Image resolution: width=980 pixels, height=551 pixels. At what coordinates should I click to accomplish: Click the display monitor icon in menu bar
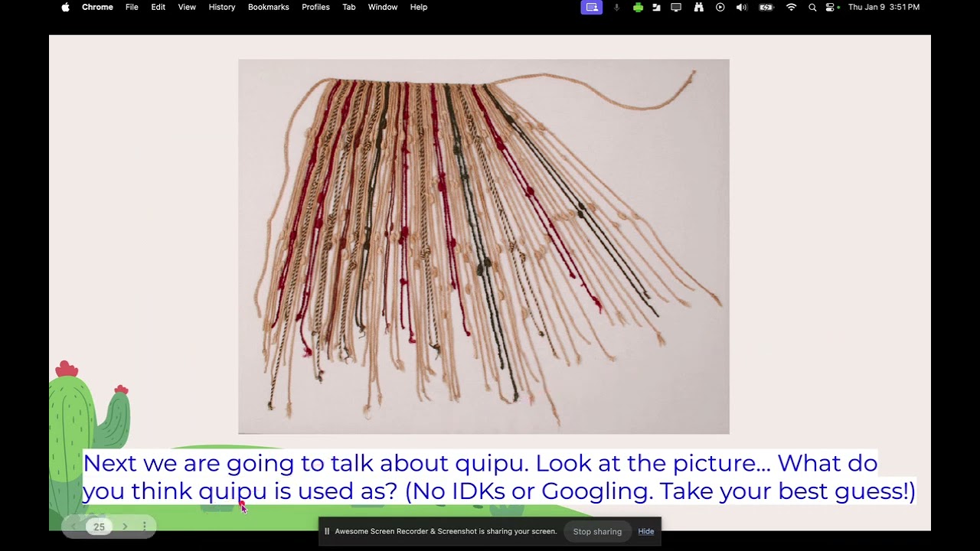(676, 7)
